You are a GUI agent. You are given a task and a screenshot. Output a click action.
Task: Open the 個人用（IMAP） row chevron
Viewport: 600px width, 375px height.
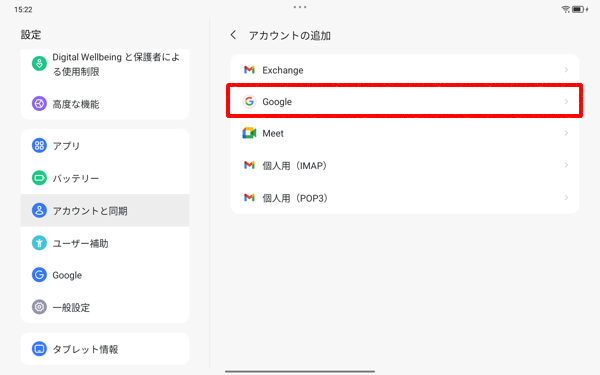tap(566, 165)
